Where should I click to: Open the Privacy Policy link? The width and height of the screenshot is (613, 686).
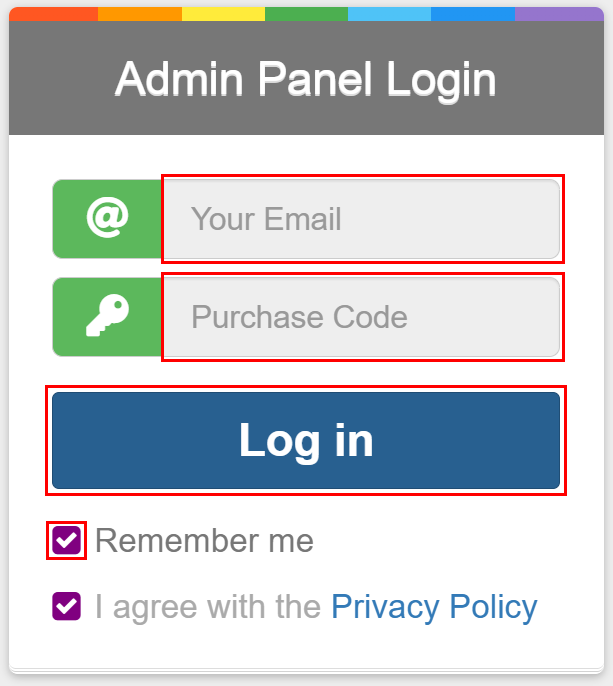pos(434,606)
